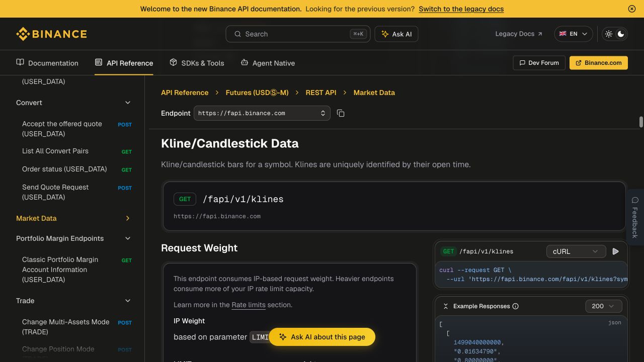
Task: Click REST API breadcrumb
Action: (x=321, y=93)
